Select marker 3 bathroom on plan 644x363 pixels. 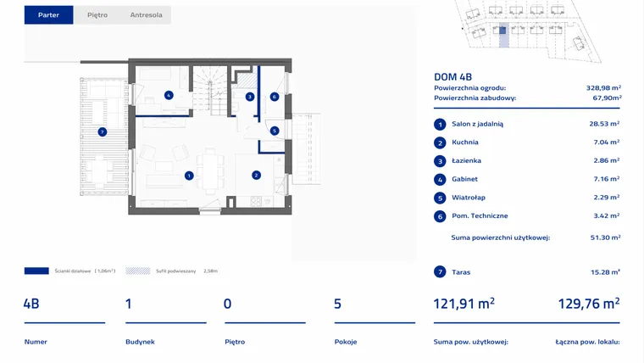tap(250, 97)
